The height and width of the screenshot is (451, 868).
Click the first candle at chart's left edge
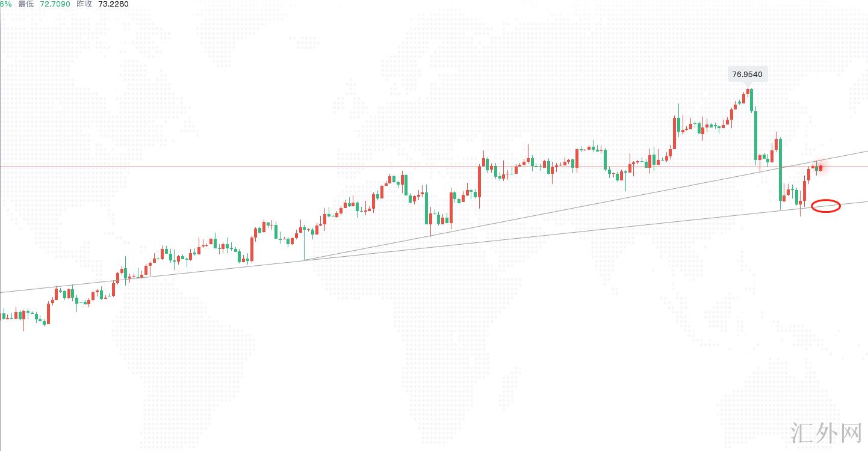point(4,315)
